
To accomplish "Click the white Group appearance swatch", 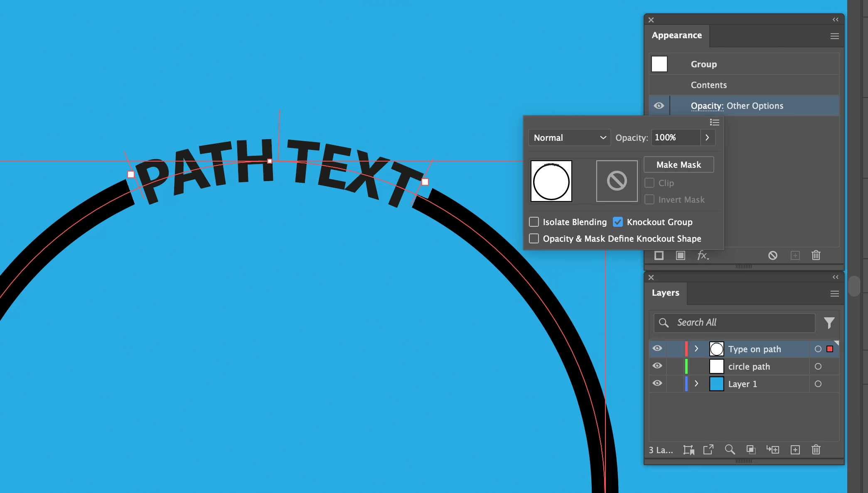I will click(659, 64).
